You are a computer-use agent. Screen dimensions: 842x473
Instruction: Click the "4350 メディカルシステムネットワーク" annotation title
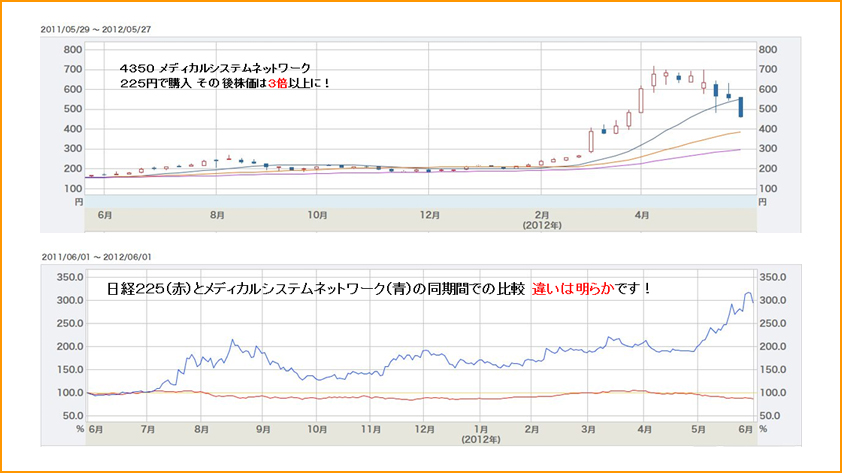tap(215, 67)
